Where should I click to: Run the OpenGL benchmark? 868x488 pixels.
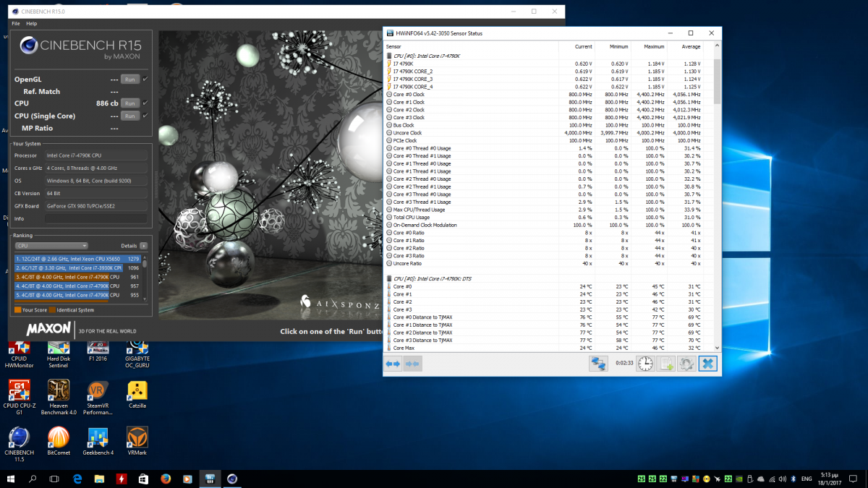pyautogui.click(x=129, y=80)
